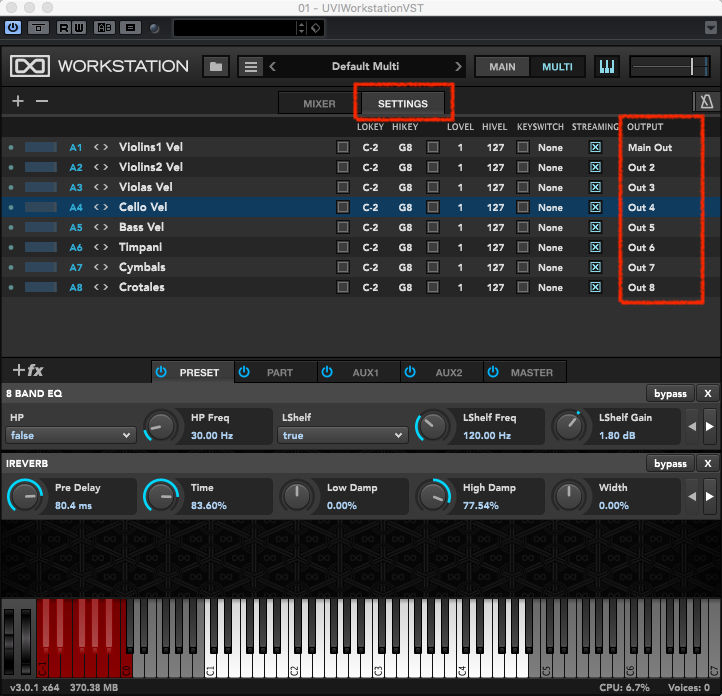Viewport: 722px width, 696px height.
Task: Remove the IREVERB effect with X
Action: 708,464
